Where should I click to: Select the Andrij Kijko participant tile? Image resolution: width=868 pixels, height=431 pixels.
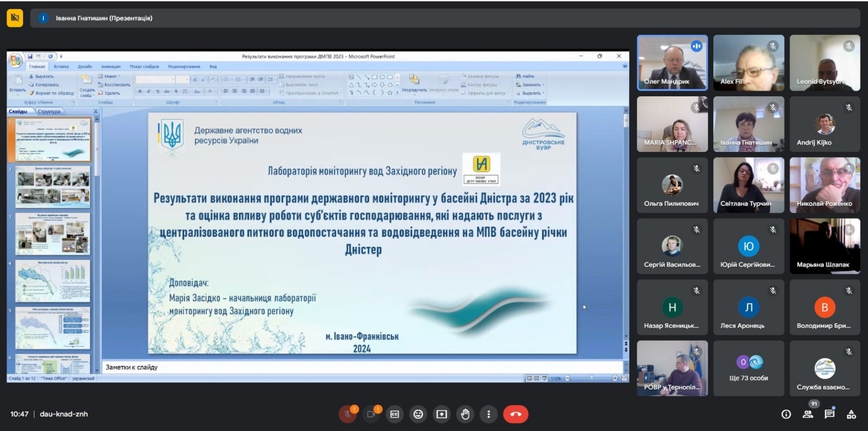825,124
